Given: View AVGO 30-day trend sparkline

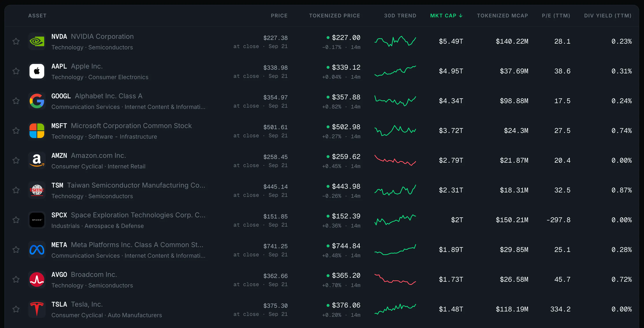Looking at the screenshot, I should tap(395, 279).
